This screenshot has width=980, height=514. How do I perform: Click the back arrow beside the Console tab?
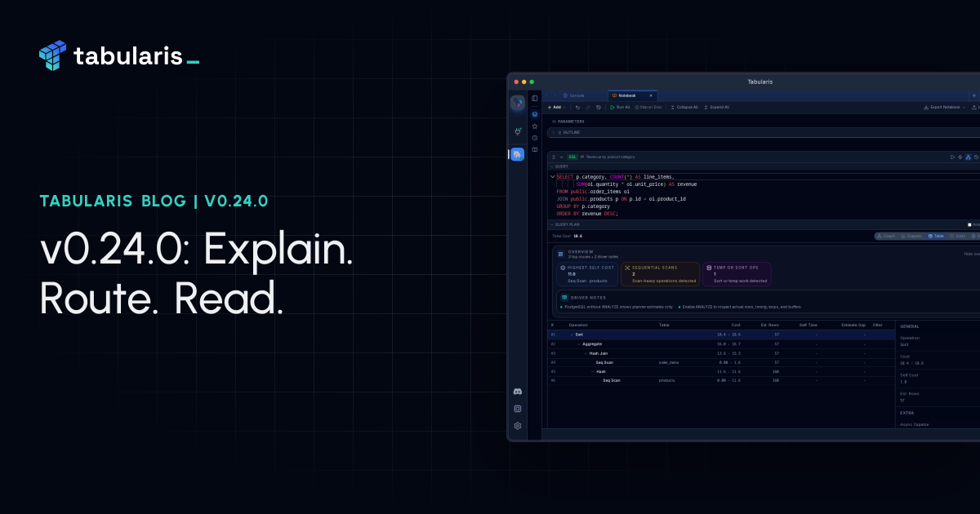coord(546,95)
